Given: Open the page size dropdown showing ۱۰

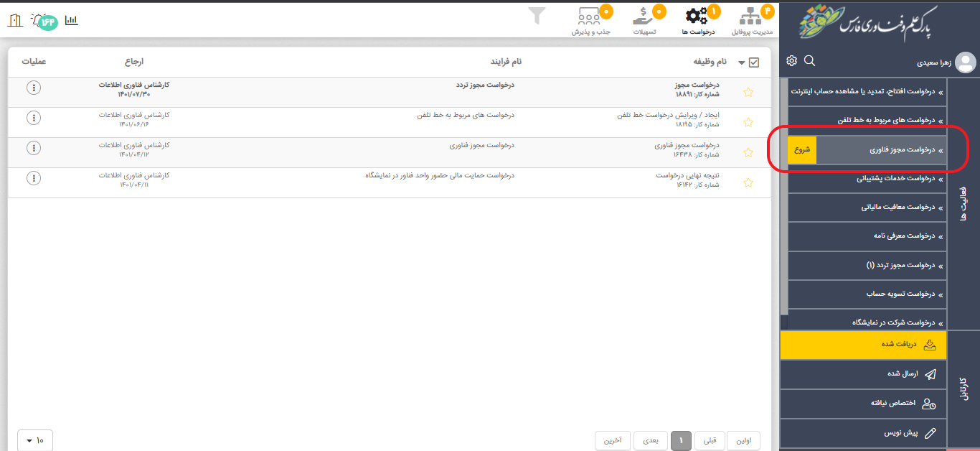Looking at the screenshot, I should tap(34, 440).
